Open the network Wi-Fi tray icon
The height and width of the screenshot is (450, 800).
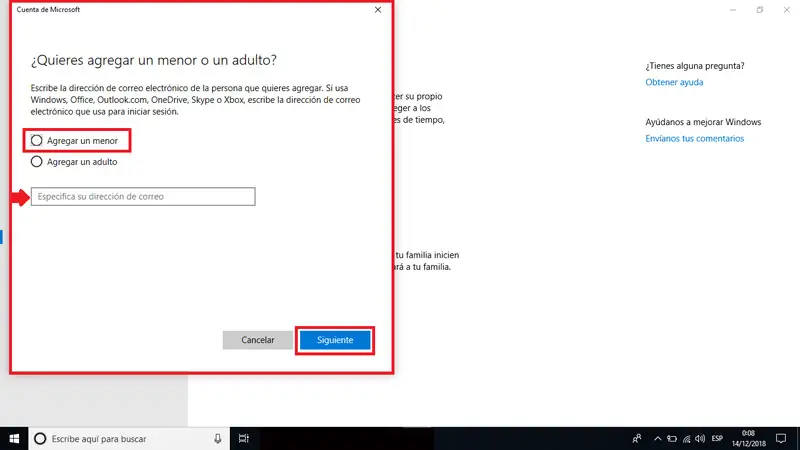pyautogui.click(x=686, y=439)
